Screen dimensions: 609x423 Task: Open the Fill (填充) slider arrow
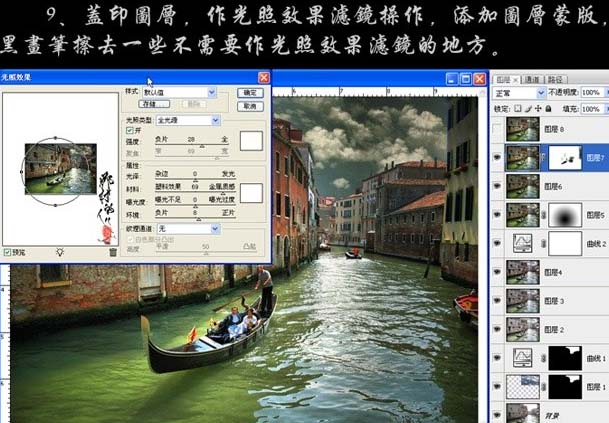(606, 109)
